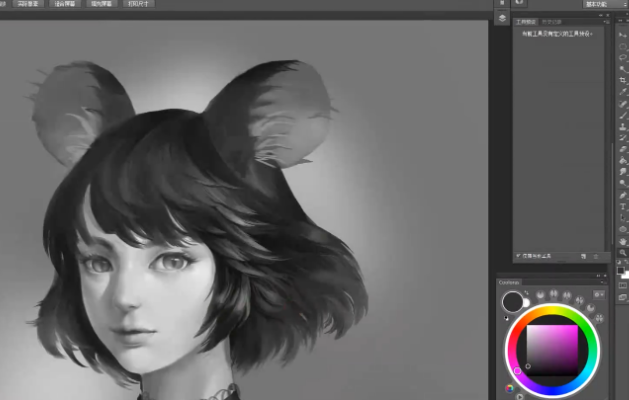The height and width of the screenshot is (400, 629).
Task: Open the collapsed Layers panel icon
Action: [x=502, y=18]
